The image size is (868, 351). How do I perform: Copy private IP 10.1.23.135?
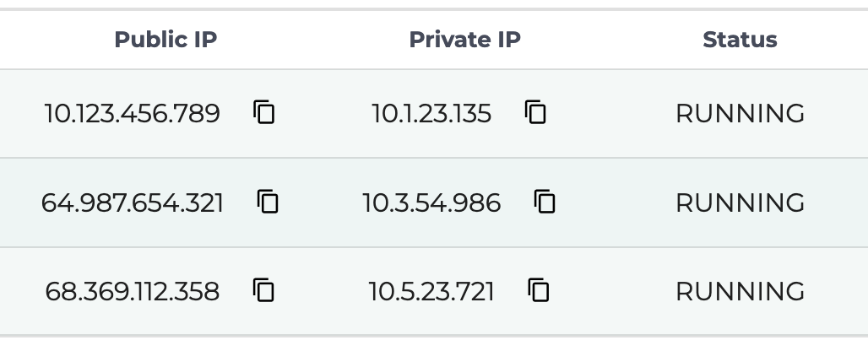535,112
